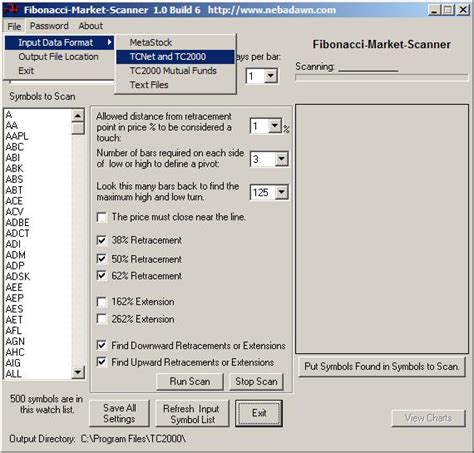Select symbol ALL in list
The height and width of the screenshot is (453, 474).
pos(14,374)
